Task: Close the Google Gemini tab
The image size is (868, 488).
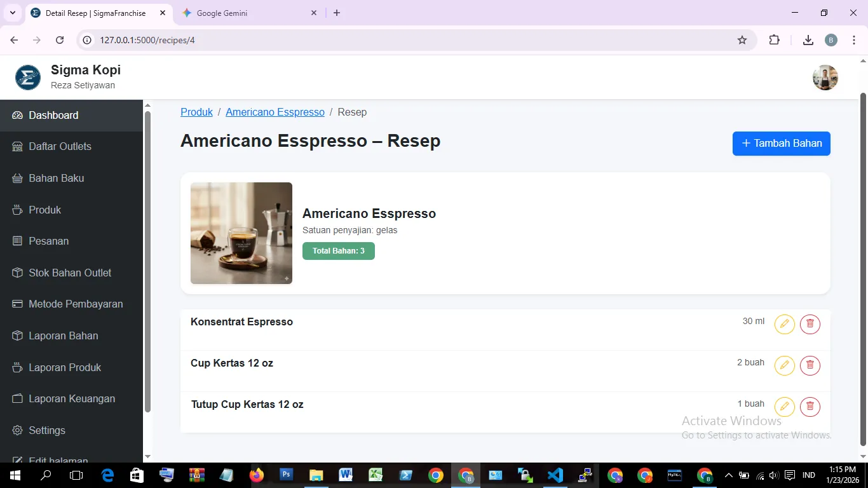Action: (x=314, y=13)
